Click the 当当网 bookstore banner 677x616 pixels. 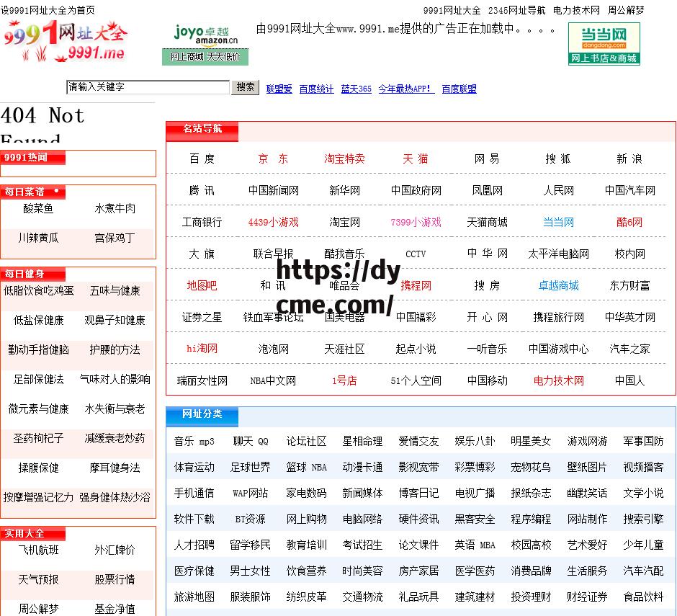[604, 43]
